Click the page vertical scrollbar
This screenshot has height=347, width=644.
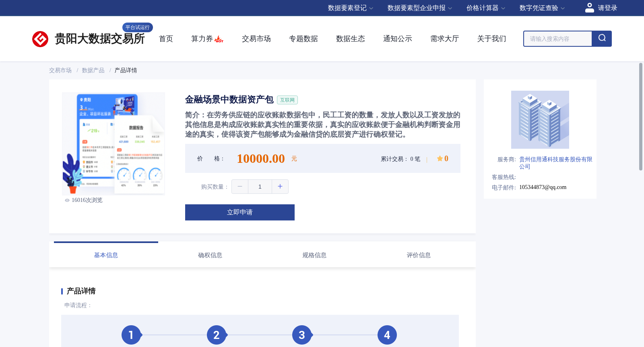point(641,116)
